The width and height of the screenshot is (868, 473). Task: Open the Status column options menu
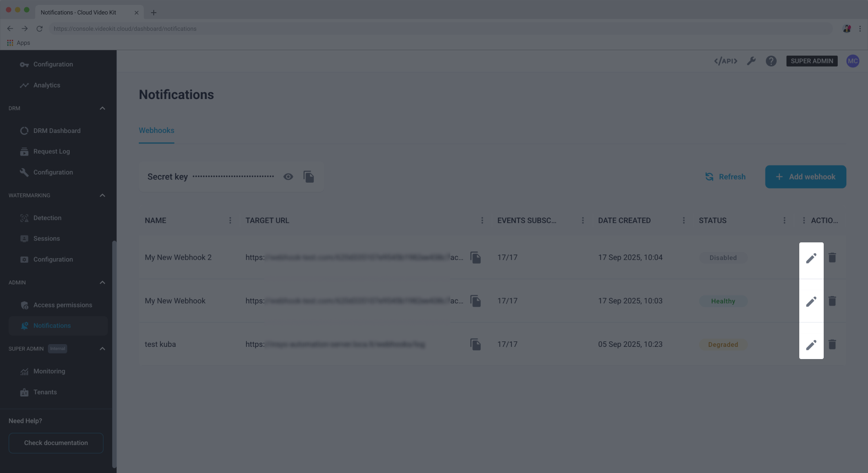(x=784, y=221)
